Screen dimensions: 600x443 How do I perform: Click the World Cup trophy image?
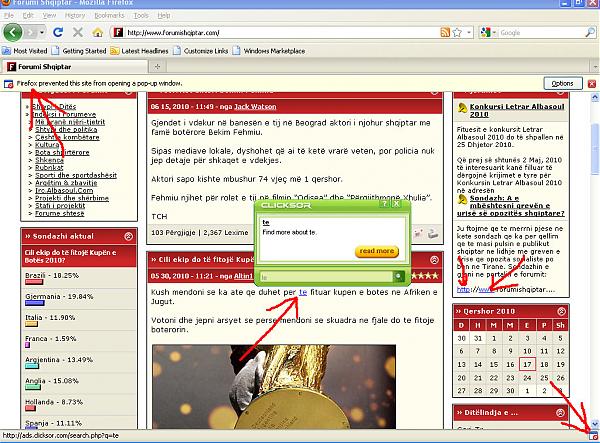point(274,386)
